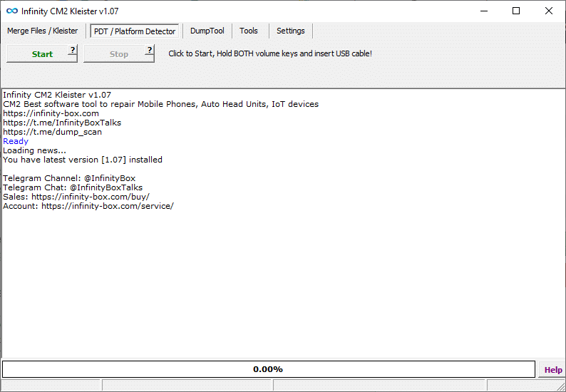The image size is (566, 392).
Task: Click the Telegram Chat: @InfinityBoxTalks line
Action: click(73, 187)
